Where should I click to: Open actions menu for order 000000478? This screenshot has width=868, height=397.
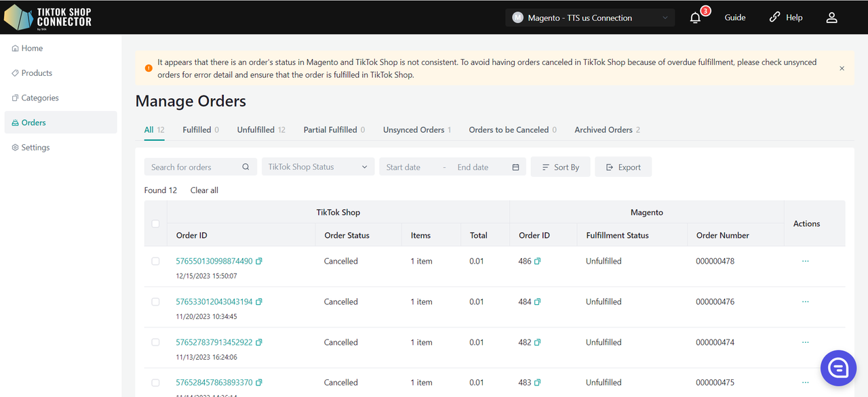tap(805, 261)
